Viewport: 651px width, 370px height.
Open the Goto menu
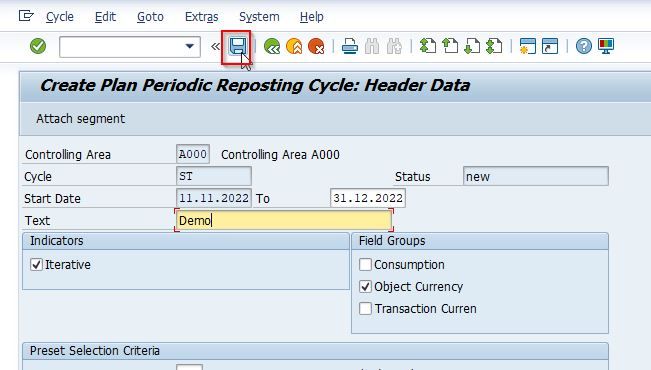click(x=150, y=17)
